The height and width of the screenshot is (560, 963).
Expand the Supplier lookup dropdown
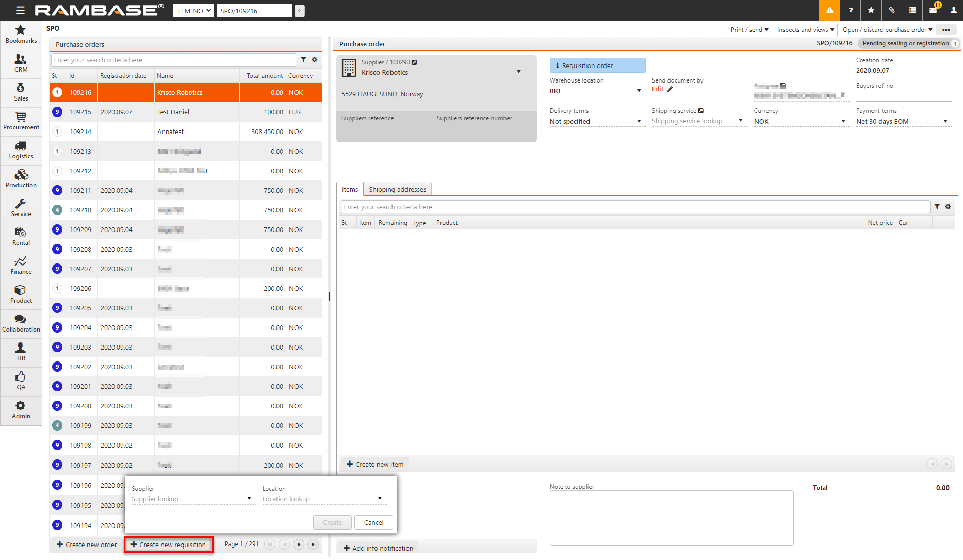[249, 499]
